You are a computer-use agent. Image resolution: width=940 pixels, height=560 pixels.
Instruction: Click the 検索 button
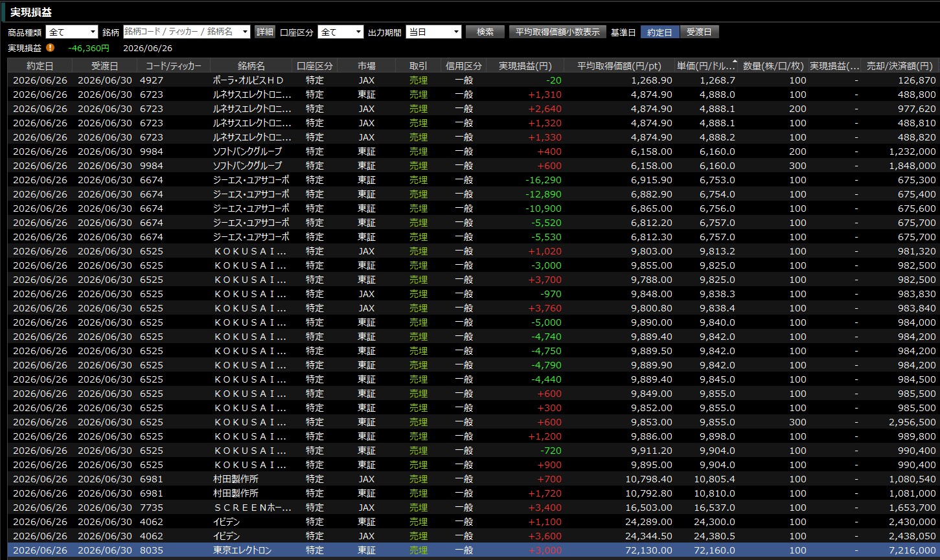pyautogui.click(x=485, y=32)
